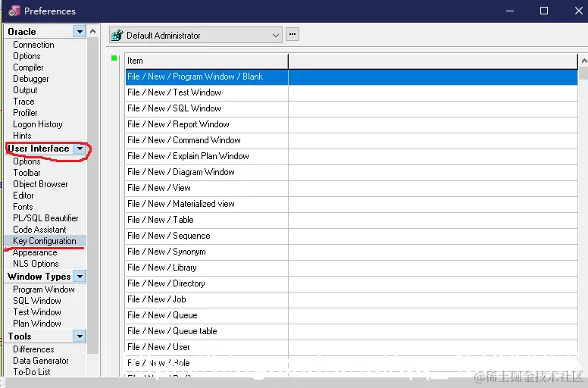Open the ellipsis button beside Default Administrator
This screenshot has width=588, height=388.
click(x=292, y=35)
